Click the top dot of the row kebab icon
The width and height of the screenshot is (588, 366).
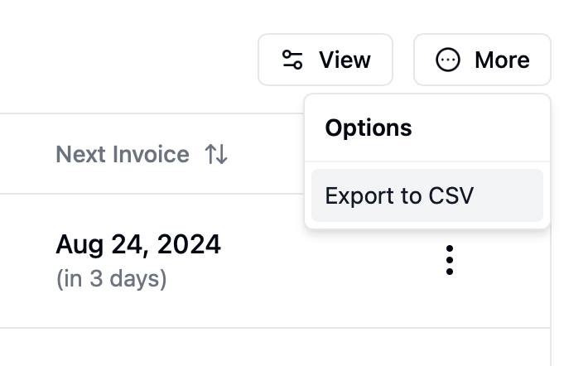pos(449,248)
